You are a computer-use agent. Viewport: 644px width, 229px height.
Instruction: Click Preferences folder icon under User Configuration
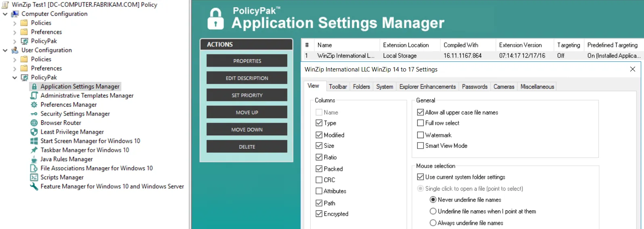click(x=25, y=68)
